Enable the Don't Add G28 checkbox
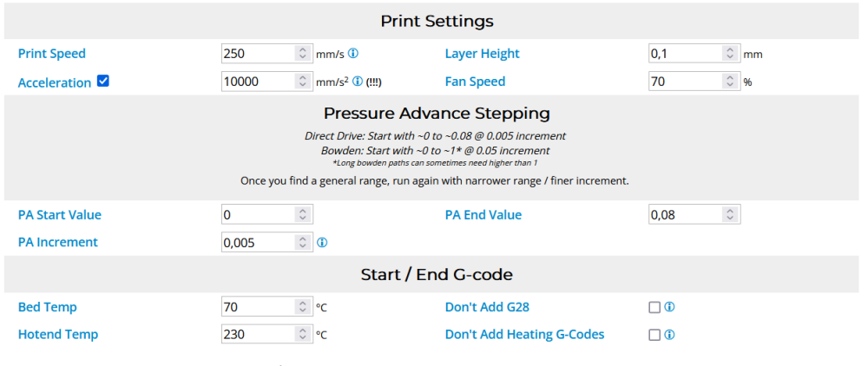This screenshot has width=868, height=366. tap(654, 307)
